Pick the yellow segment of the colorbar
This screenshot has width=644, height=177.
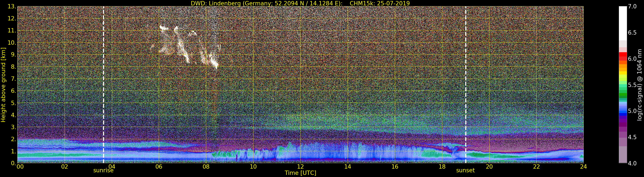623,73
